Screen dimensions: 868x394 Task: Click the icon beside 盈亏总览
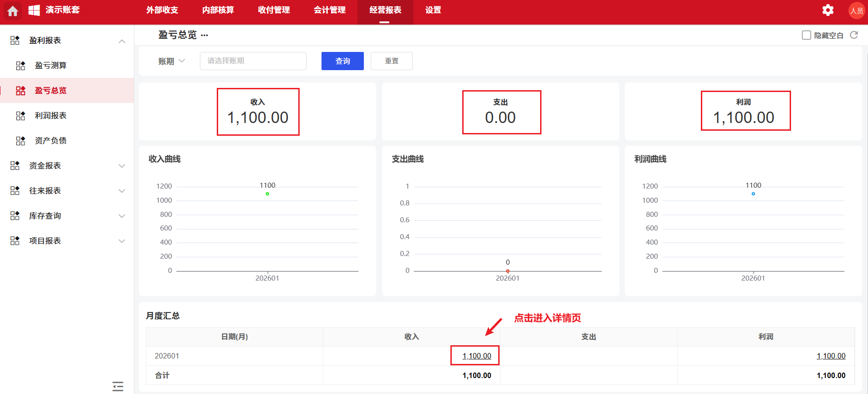pos(20,91)
